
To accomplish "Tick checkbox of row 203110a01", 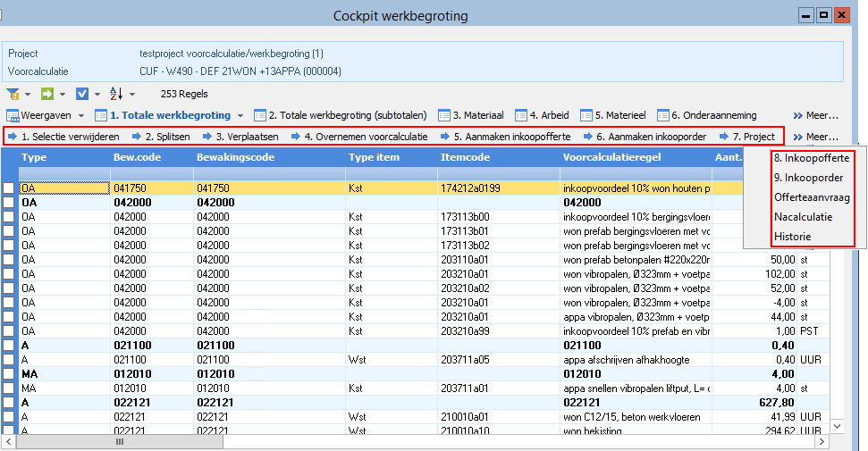I will 8,260.
